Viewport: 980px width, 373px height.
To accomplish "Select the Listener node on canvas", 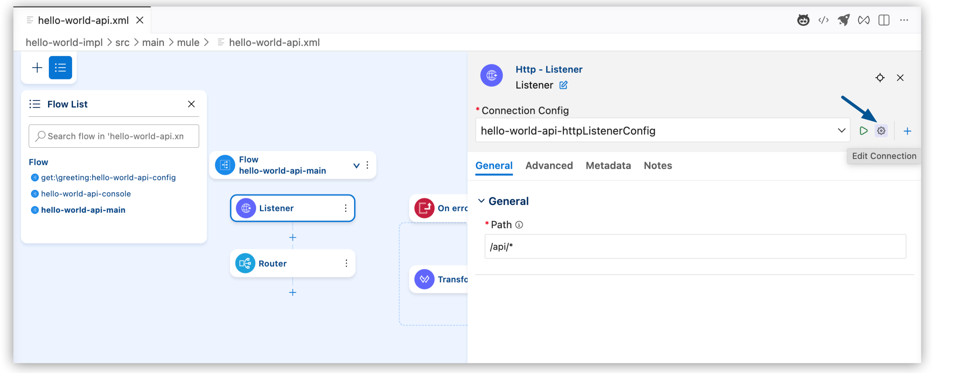I will 292,208.
